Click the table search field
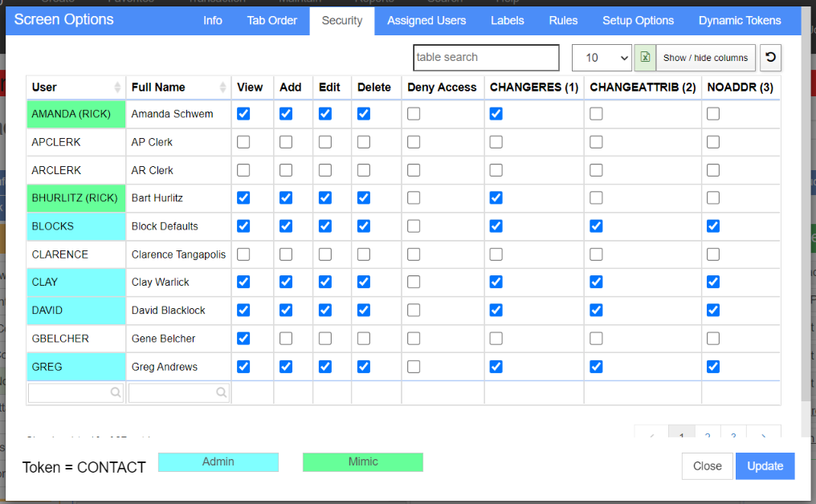 coord(486,57)
